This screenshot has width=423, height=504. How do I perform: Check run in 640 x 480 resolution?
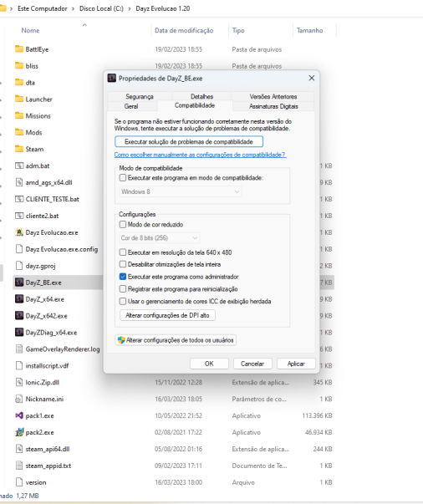122,252
